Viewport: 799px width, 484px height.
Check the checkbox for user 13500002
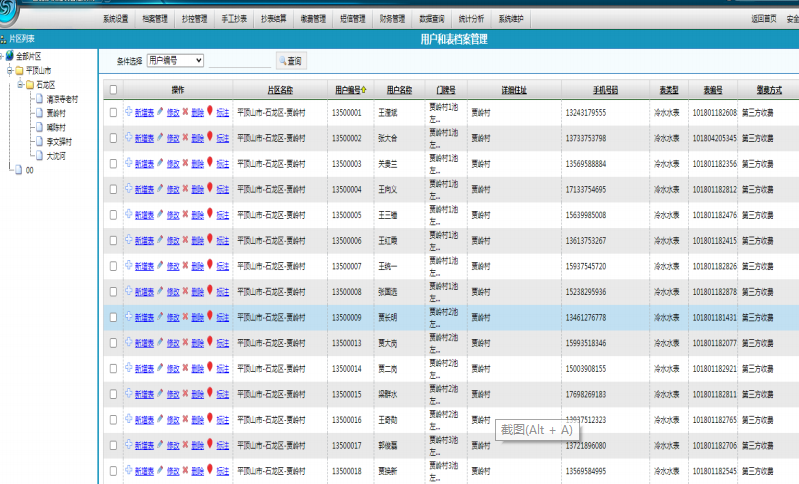click(113, 138)
